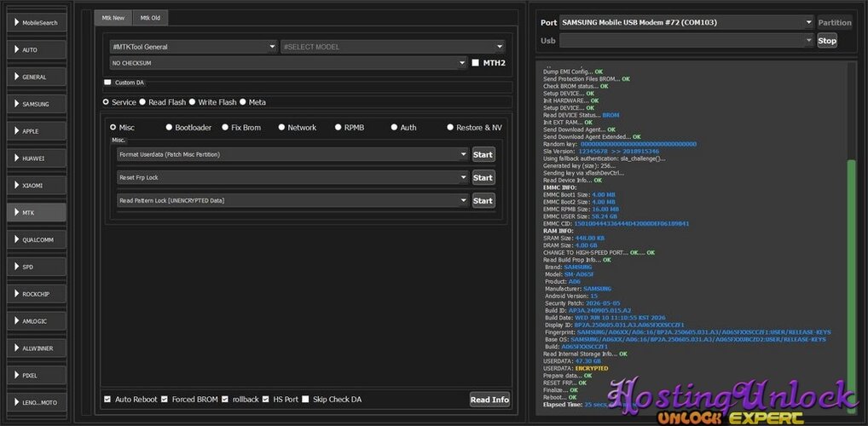868x426 pixels.
Task: Switch to the Mtk Old tab
Action: click(151, 18)
